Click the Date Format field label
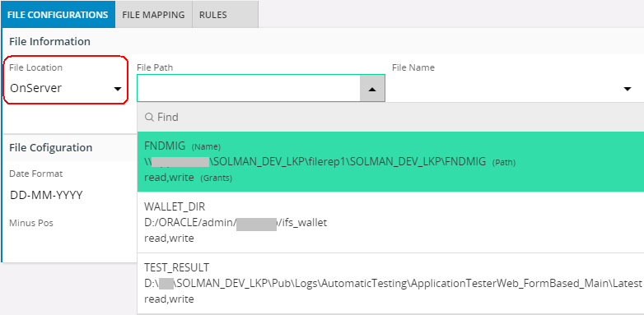 (35, 174)
